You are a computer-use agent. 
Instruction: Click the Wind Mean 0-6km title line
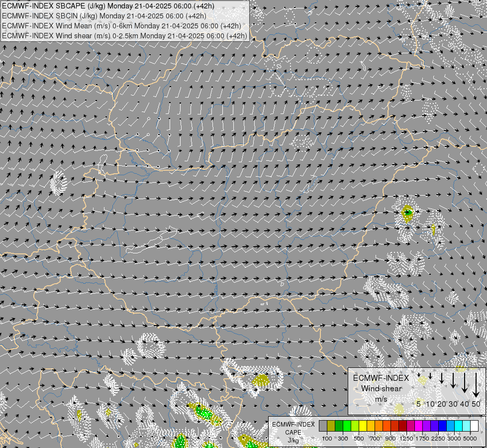121,26
